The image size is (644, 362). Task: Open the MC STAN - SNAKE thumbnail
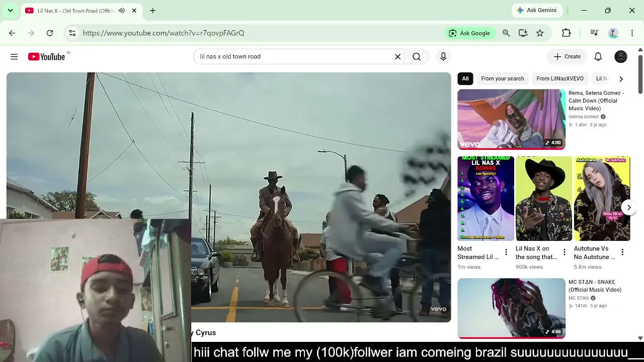511,308
